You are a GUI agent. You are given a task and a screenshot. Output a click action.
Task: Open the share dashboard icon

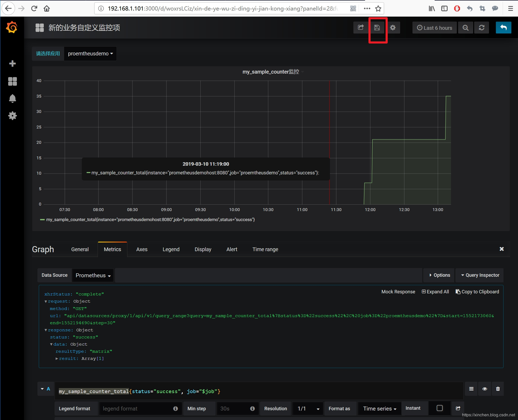[x=361, y=28]
